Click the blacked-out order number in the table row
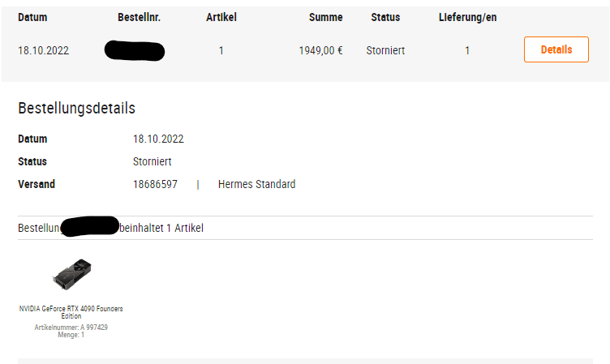The height and width of the screenshot is (364, 610). [135, 50]
